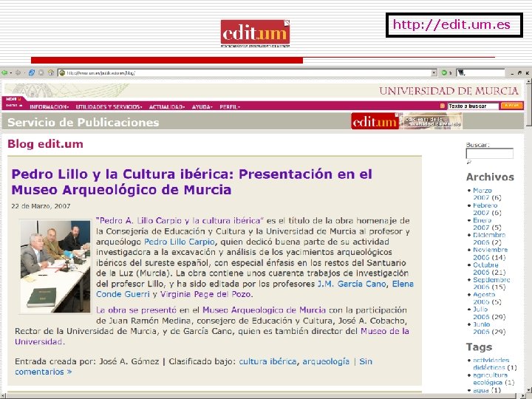This screenshot has width=532, height=399.
Task: Open the back button history dropdown arrow
Action: tap(11, 72)
